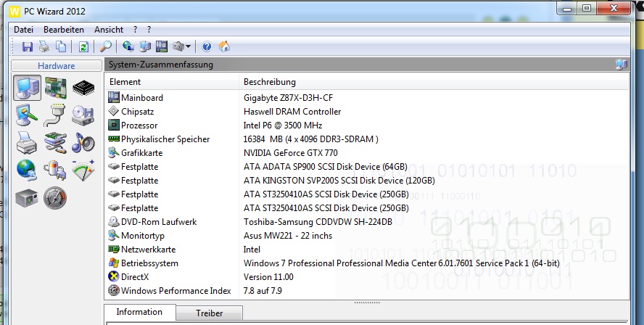The image size is (644, 325).
Task: Click the Gigabyte Z87X-D3H-CF value
Action: [288, 98]
